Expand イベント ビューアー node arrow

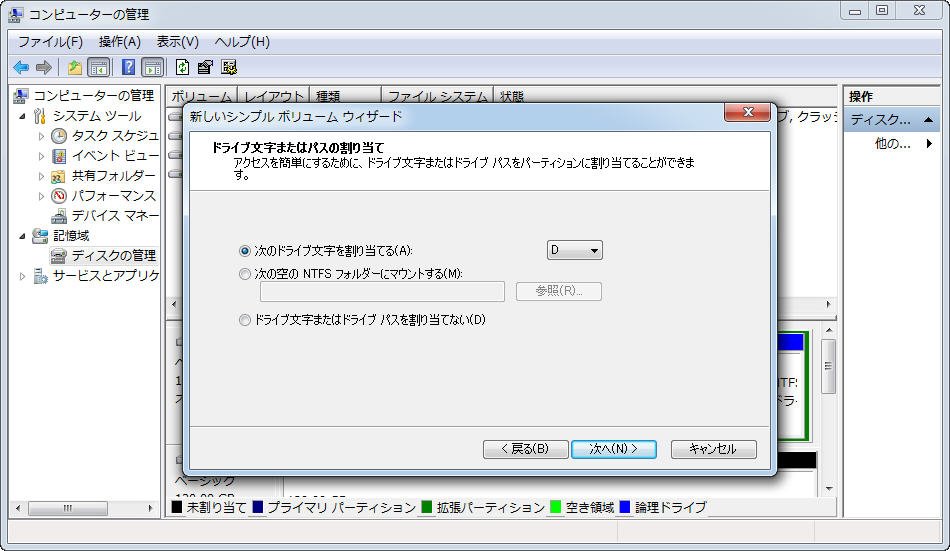pyautogui.click(x=41, y=156)
